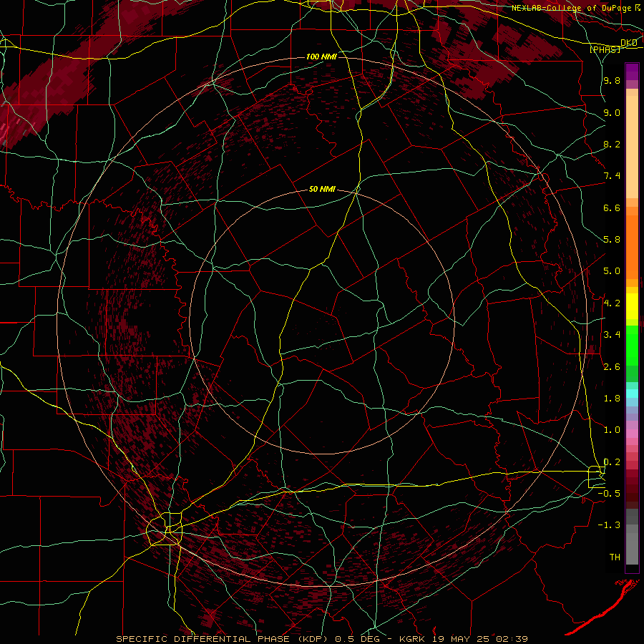Click the -1.3 value on the color scale
The height and width of the screenshot is (644, 644).
[x=609, y=525]
